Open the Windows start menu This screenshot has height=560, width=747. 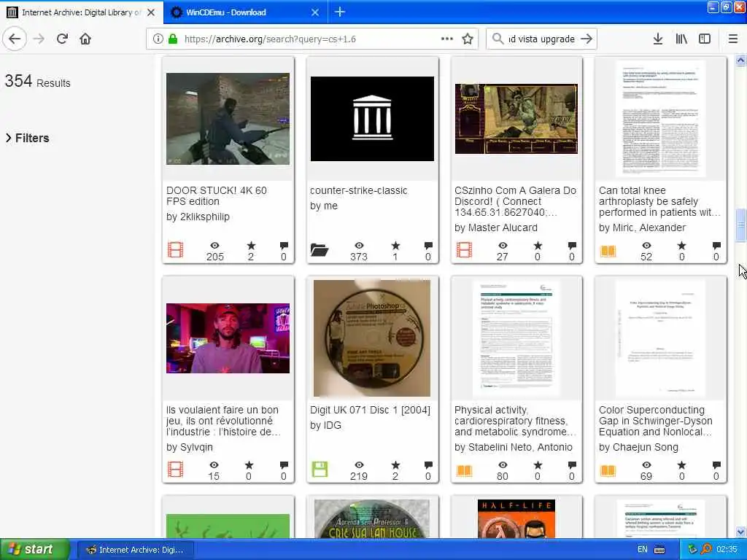tap(34, 550)
